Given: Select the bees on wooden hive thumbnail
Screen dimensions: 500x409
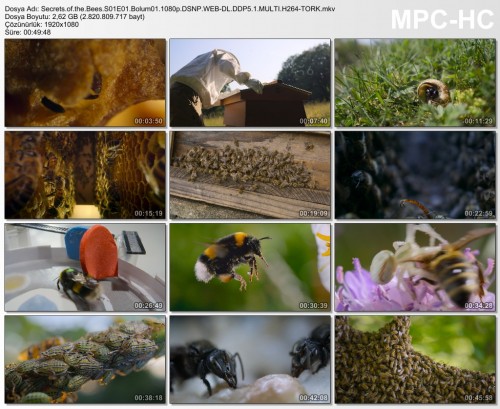Looking at the screenshot, I should pyautogui.click(x=250, y=175).
